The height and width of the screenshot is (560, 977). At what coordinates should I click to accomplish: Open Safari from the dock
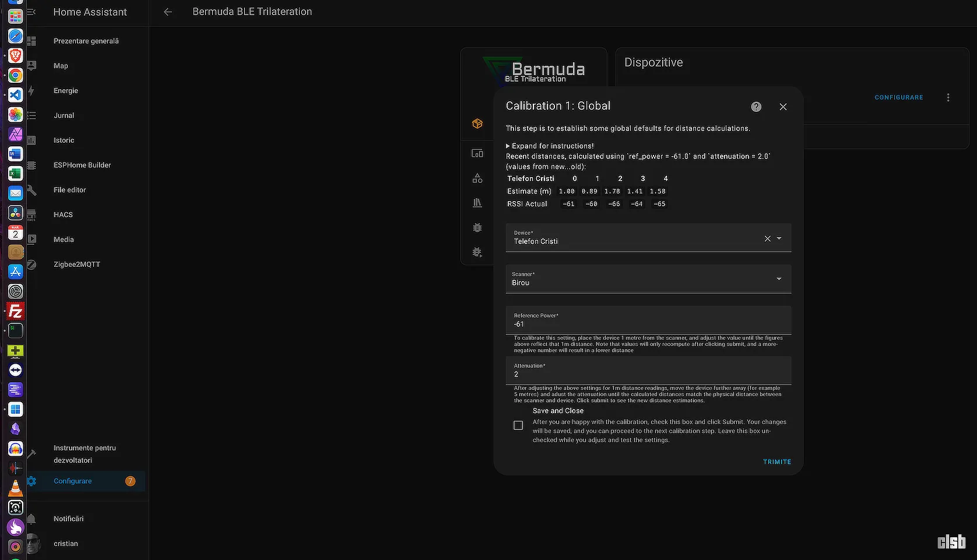pyautogui.click(x=16, y=36)
